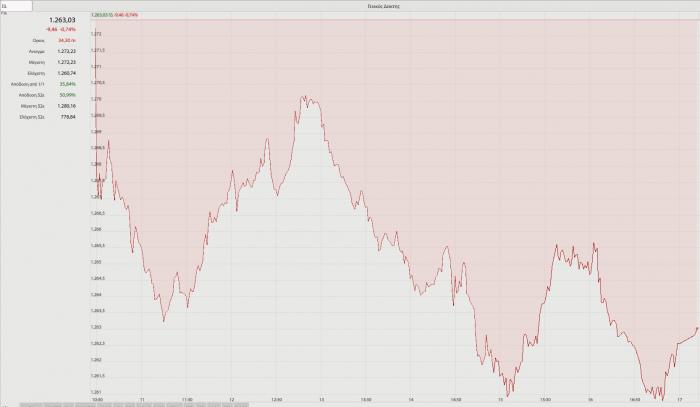Select the Όγκος volume row
This screenshot has width=700, height=407.
point(45,40)
